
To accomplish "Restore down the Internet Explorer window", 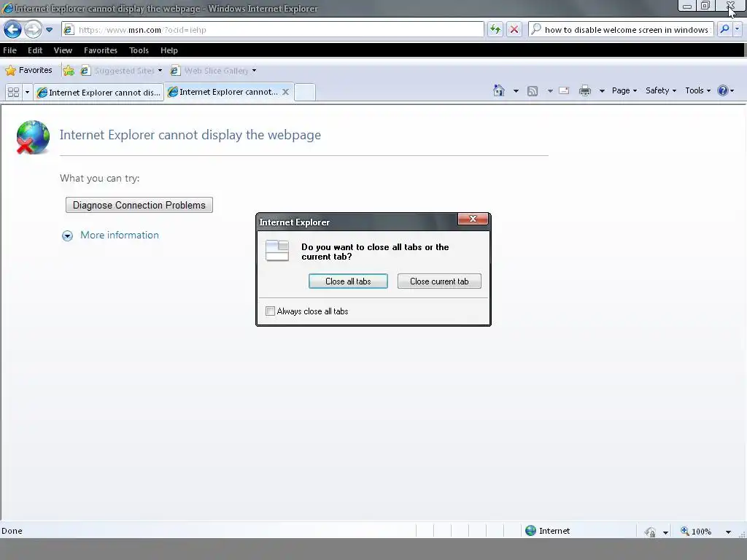I will click(x=705, y=6).
